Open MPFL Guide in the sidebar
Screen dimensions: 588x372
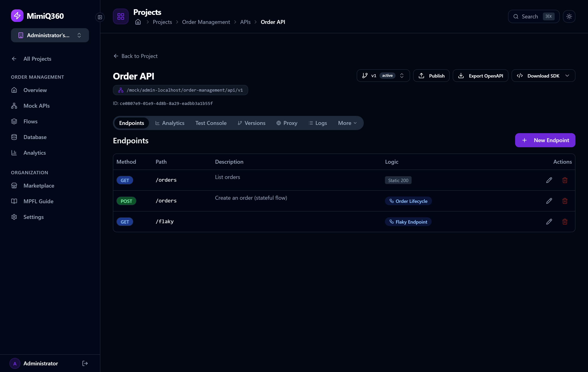(x=50, y=201)
